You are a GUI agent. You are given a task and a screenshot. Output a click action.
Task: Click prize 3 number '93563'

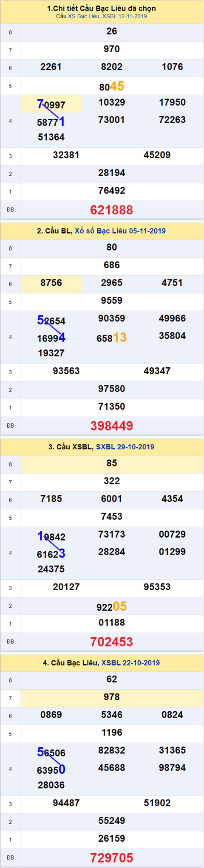click(x=66, y=371)
